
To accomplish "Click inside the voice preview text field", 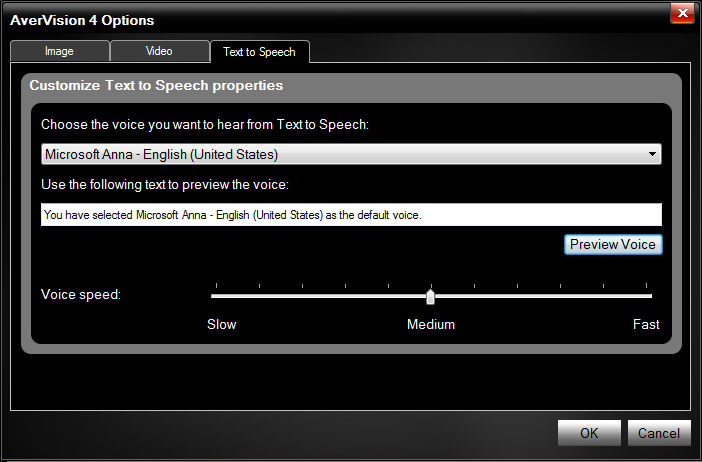I will click(351, 215).
